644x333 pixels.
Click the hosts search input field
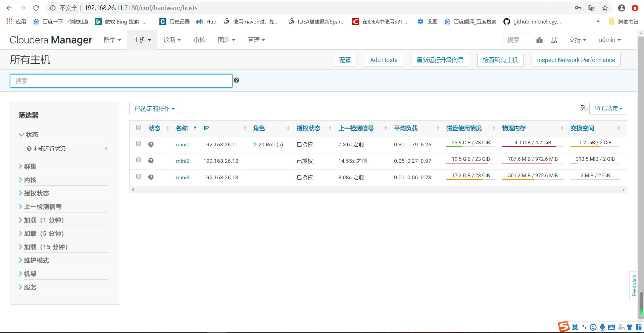pos(121,81)
